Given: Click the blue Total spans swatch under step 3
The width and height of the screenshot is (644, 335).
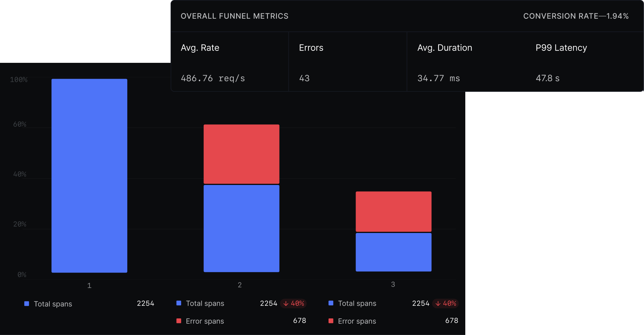Looking at the screenshot, I should [331, 303].
